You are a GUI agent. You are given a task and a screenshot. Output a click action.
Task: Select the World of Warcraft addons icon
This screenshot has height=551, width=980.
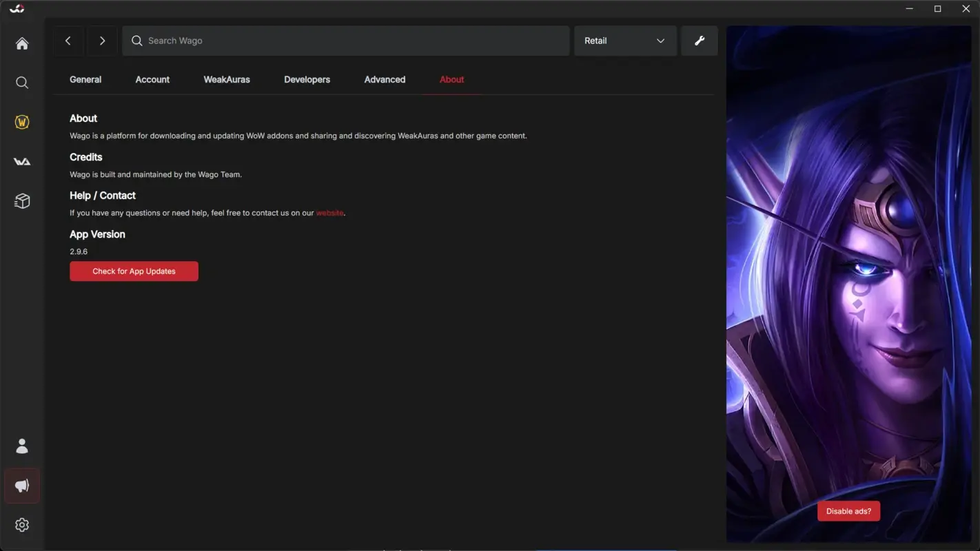[x=21, y=121]
